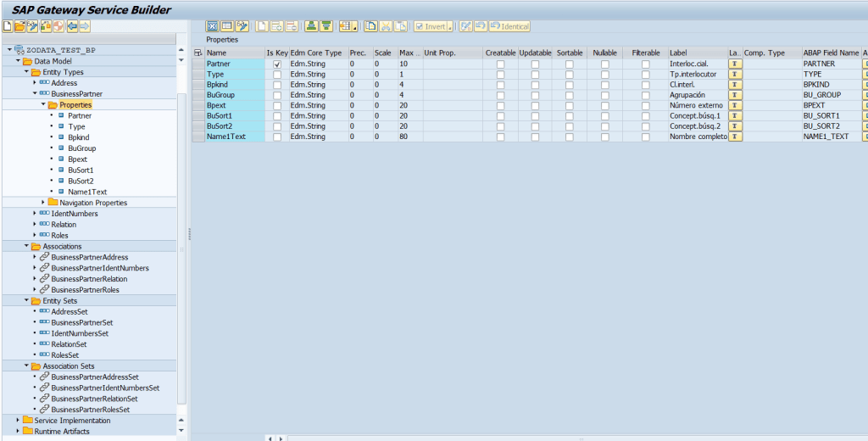
Task: Expand the Service Implementation node
Action: click(x=18, y=421)
